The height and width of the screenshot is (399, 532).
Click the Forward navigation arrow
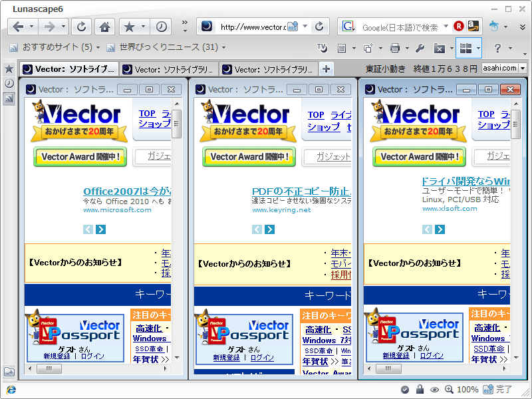tap(49, 27)
